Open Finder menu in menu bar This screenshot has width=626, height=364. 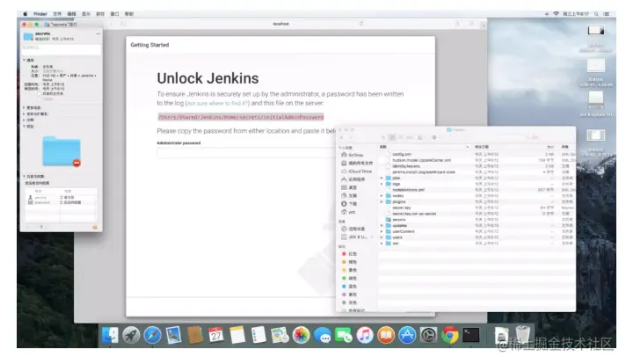[40, 14]
